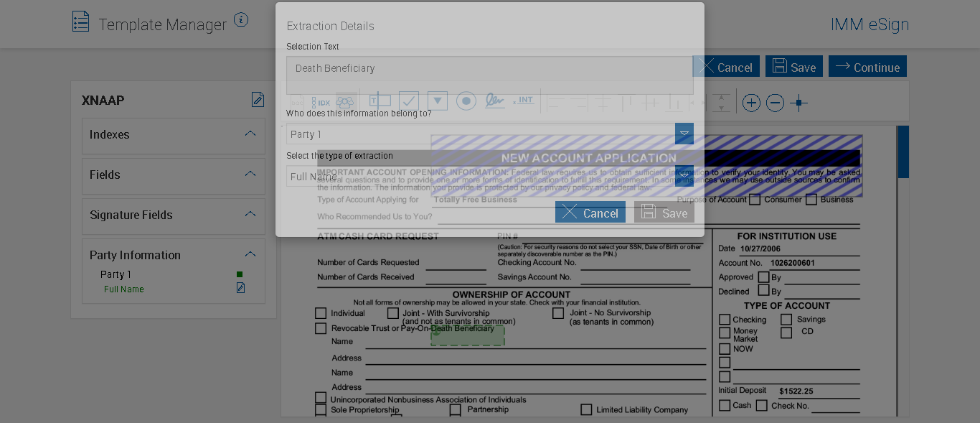Image resolution: width=980 pixels, height=423 pixels.
Task: Click the zoom out minus icon
Action: coord(775,103)
